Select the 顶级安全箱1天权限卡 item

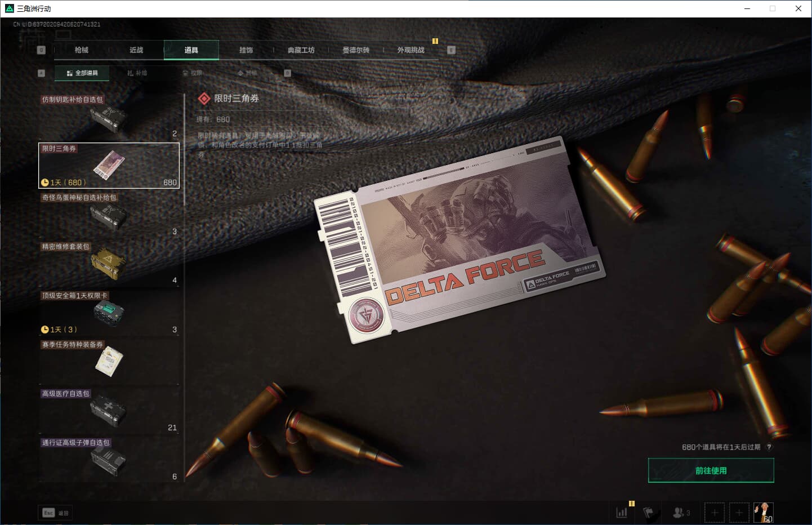coord(109,313)
